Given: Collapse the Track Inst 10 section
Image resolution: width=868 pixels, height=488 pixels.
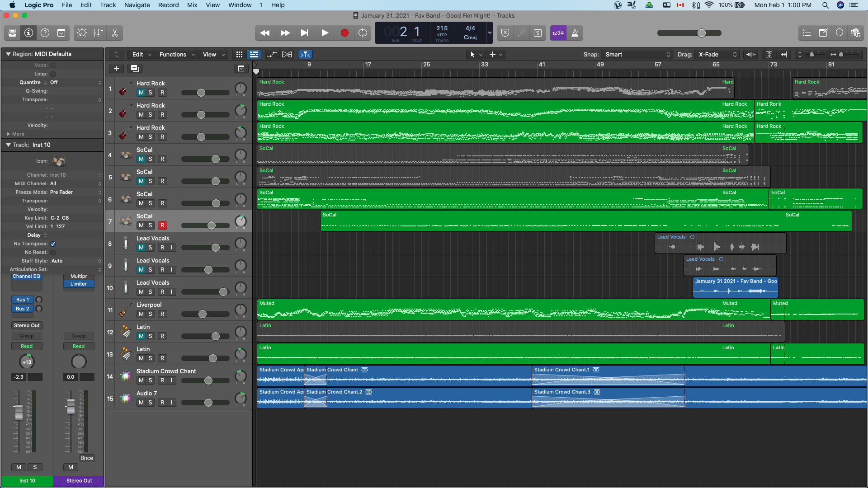Looking at the screenshot, I should click(x=8, y=145).
